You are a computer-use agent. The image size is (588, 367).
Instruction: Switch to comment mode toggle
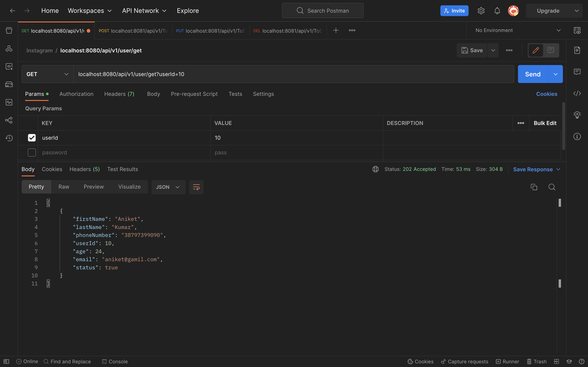point(551,50)
